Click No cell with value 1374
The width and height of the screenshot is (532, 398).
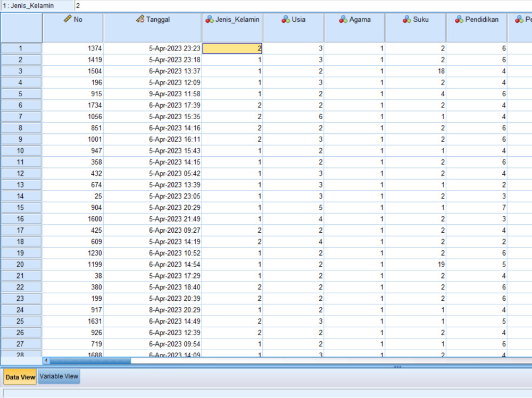click(72, 48)
